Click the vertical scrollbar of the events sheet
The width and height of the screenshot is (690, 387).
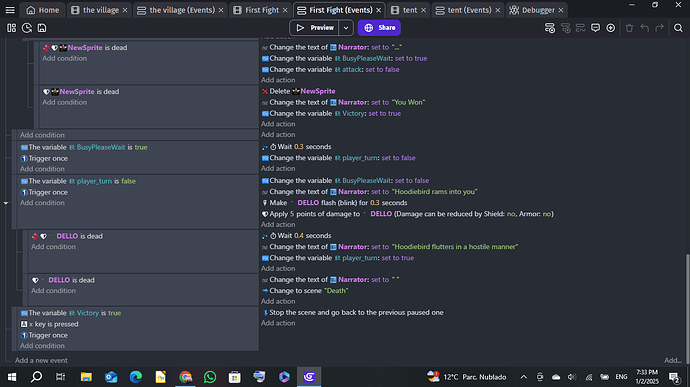point(687,308)
